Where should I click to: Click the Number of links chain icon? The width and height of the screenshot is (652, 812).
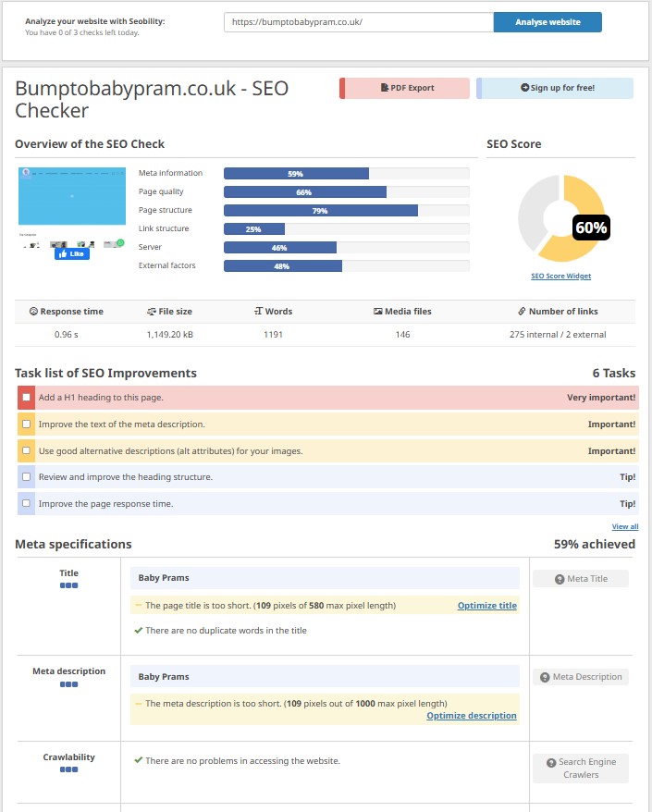click(522, 312)
